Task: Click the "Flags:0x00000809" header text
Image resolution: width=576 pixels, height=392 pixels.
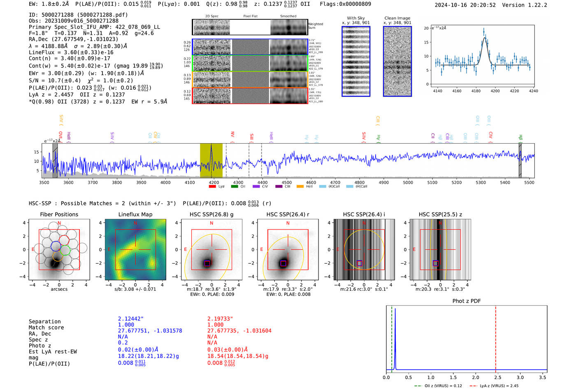Action: tap(345, 4)
